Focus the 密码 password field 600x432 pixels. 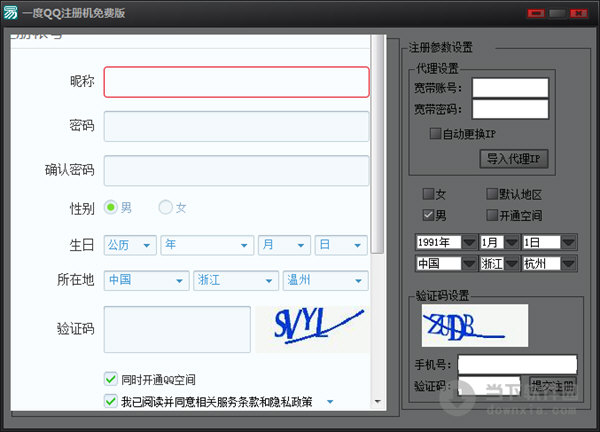coord(236,126)
